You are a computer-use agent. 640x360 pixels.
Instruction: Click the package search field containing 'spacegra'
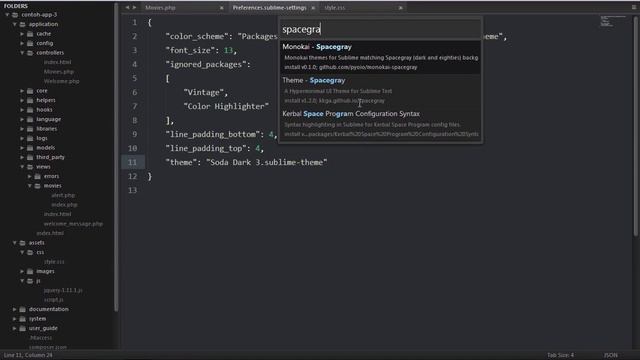coord(380,29)
